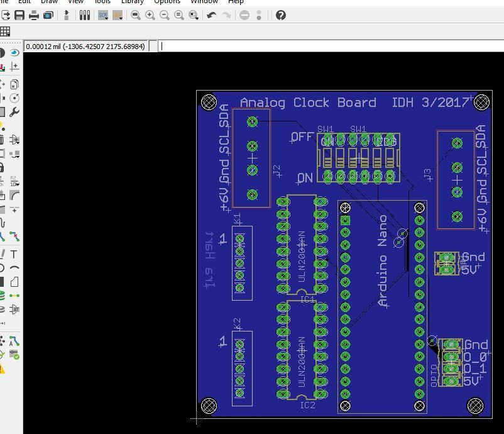Open the Library menu
Image resolution: width=504 pixels, height=434 pixels.
click(x=132, y=2)
